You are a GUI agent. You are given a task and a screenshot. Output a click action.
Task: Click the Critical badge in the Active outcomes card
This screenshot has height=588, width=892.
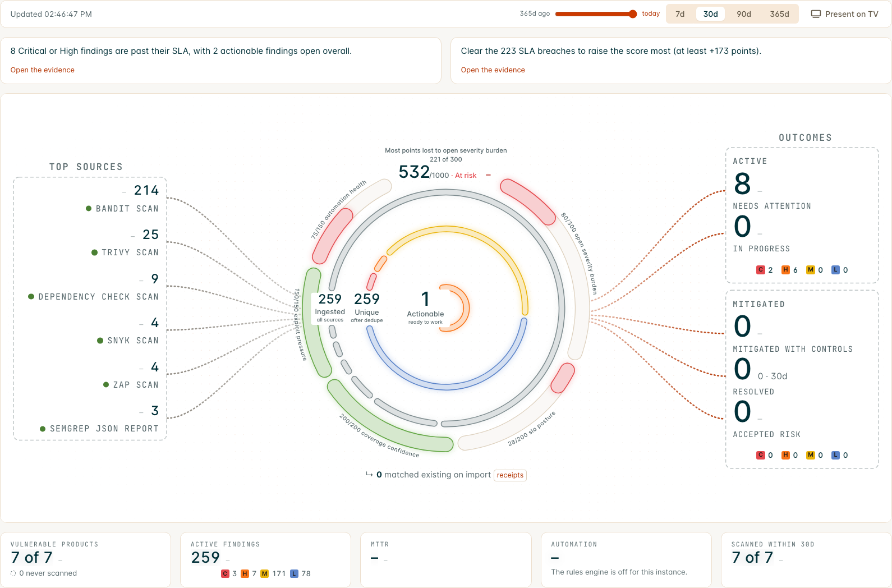point(761,270)
